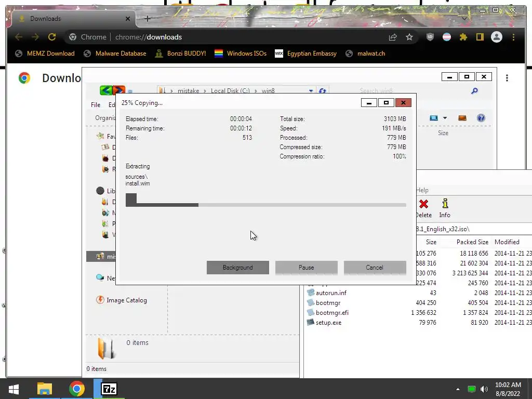
Task: Open the Favorites star icon in sidebar
Action: click(100, 136)
